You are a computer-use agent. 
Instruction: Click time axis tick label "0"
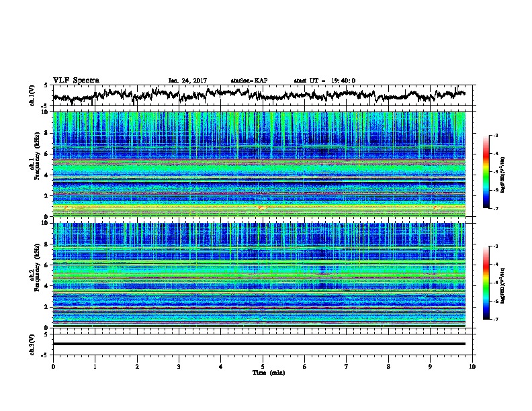(x=53, y=367)
